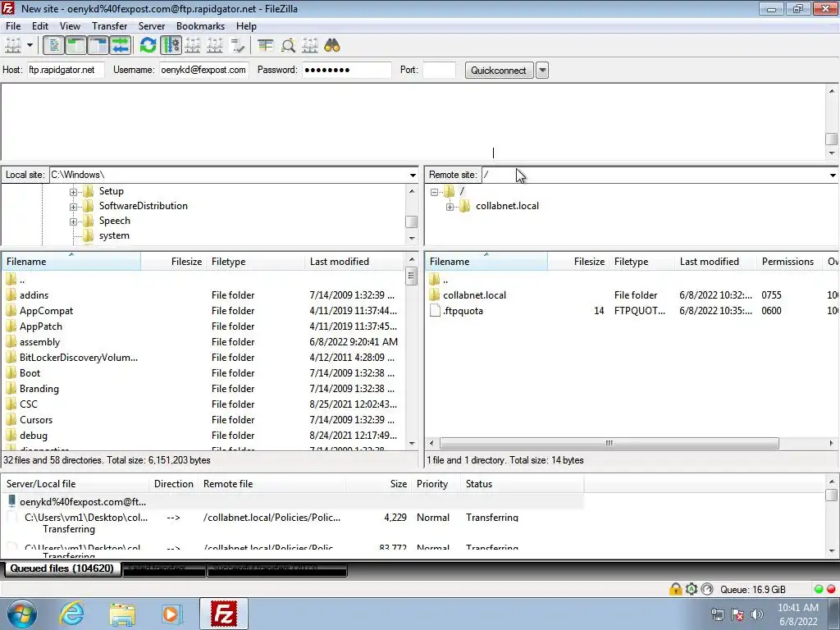Image resolution: width=840 pixels, height=630 pixels.
Task: Open the Transfer menu
Action: tap(109, 25)
